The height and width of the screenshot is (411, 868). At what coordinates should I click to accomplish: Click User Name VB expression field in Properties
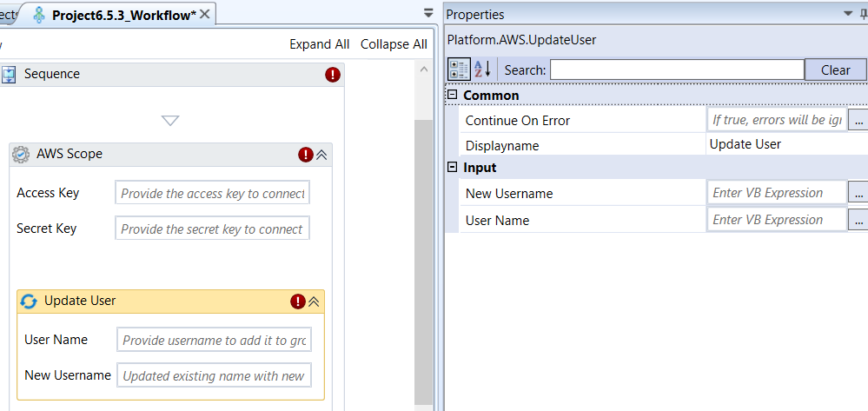coord(778,219)
